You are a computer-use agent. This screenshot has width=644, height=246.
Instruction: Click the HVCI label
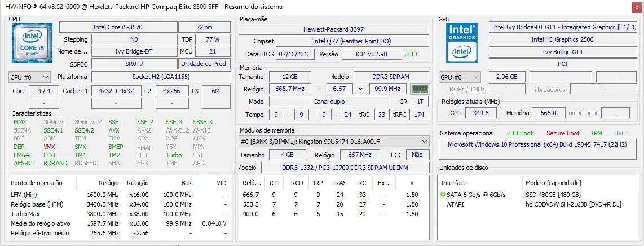[621, 133]
